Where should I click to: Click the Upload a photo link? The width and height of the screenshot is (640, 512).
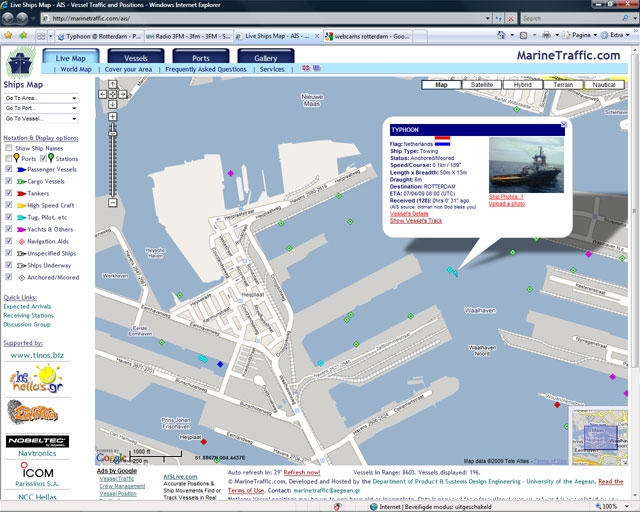(507, 203)
